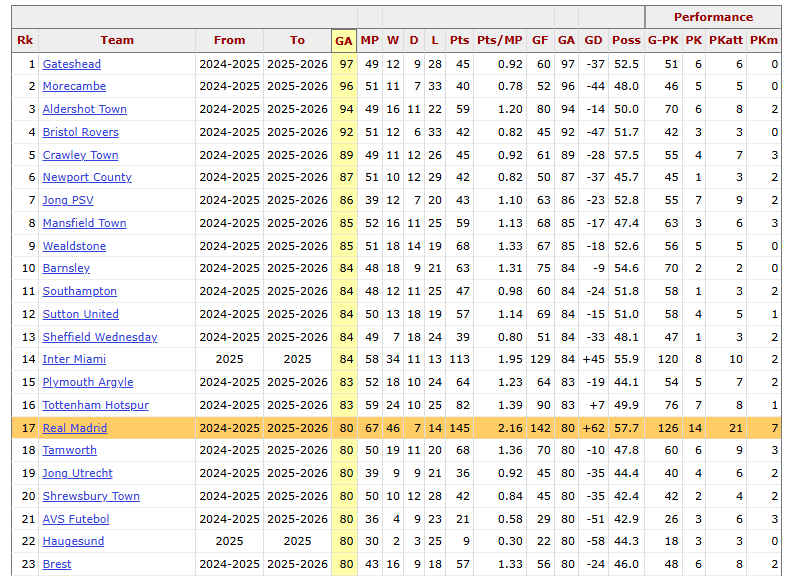Image resolution: width=789 pixels, height=576 pixels.
Task: Sort by G-PK column header
Action: pos(663,40)
